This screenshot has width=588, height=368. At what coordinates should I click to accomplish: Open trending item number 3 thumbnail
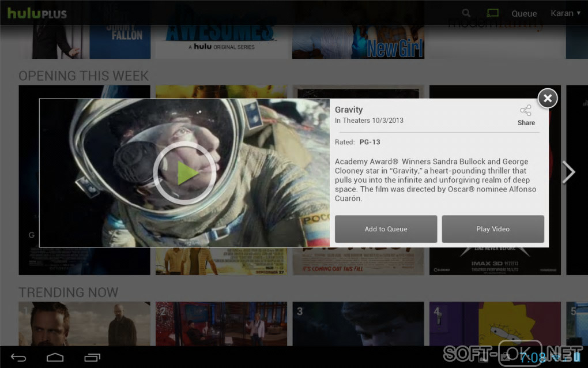coord(358,324)
